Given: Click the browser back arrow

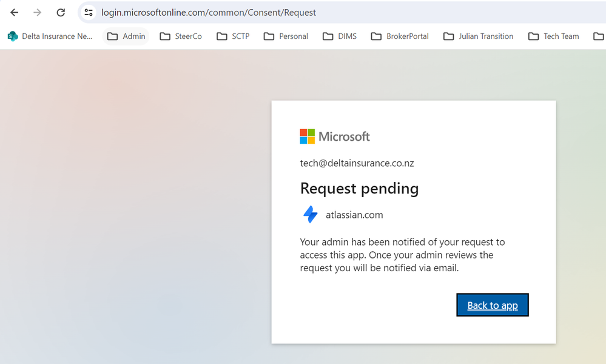Looking at the screenshot, I should pyautogui.click(x=15, y=12).
